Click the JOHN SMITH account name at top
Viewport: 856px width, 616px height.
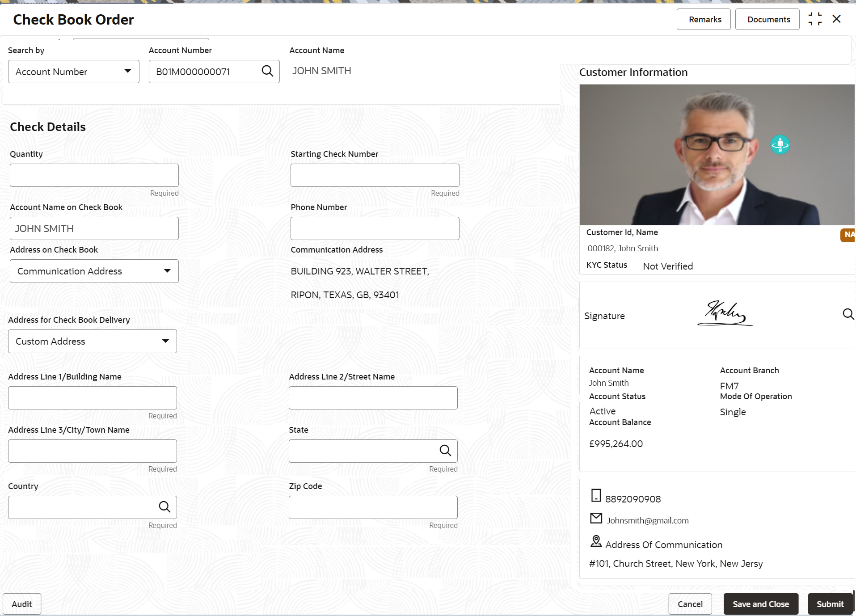tap(322, 71)
